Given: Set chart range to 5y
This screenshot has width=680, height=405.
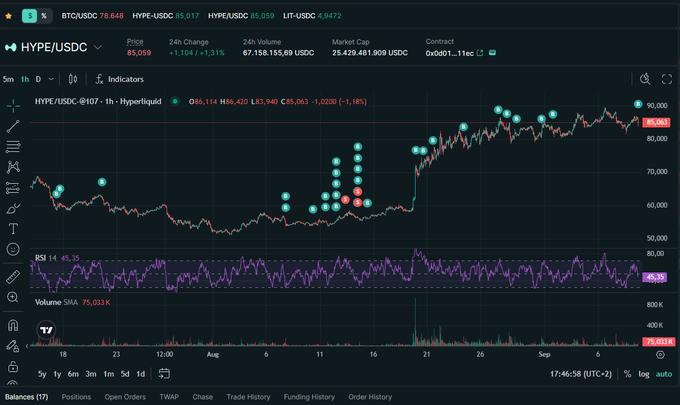Looking at the screenshot, I should [42, 374].
